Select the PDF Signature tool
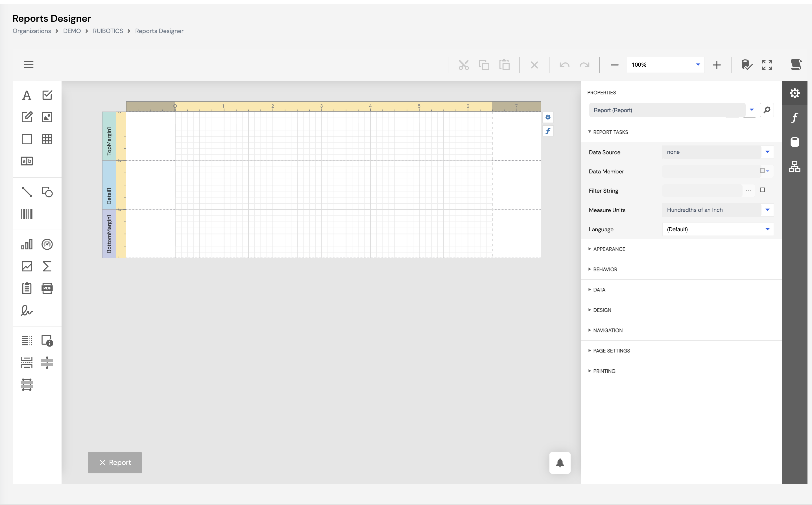This screenshot has height=505, width=812. pyautogui.click(x=27, y=310)
